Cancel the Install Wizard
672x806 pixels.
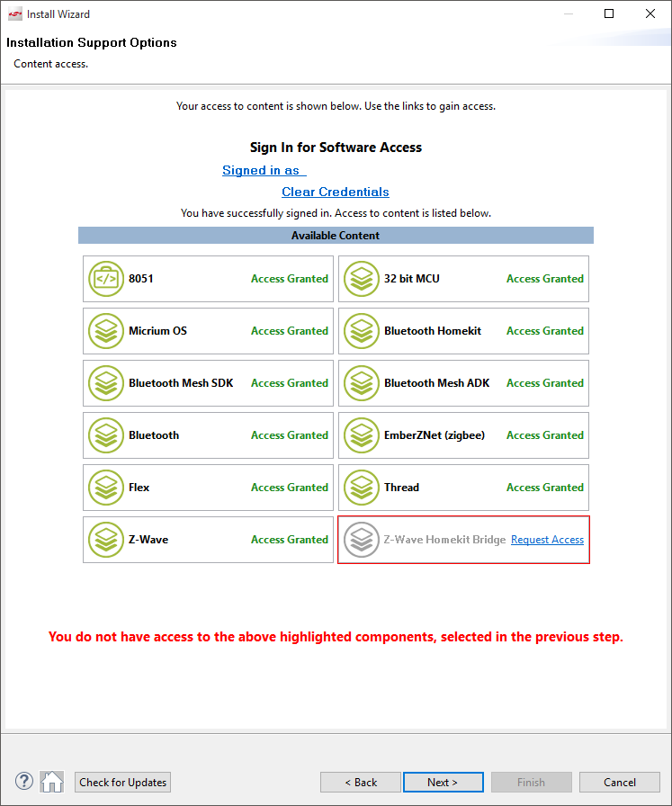tap(620, 783)
